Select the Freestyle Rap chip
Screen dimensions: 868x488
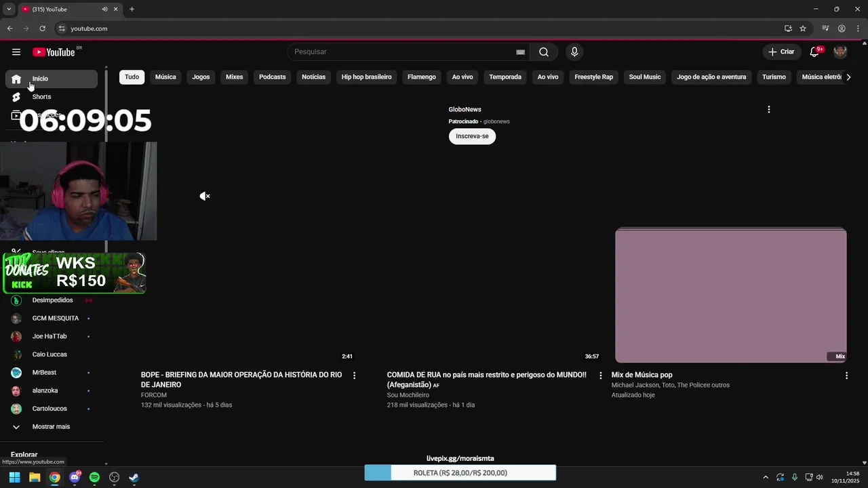594,77
